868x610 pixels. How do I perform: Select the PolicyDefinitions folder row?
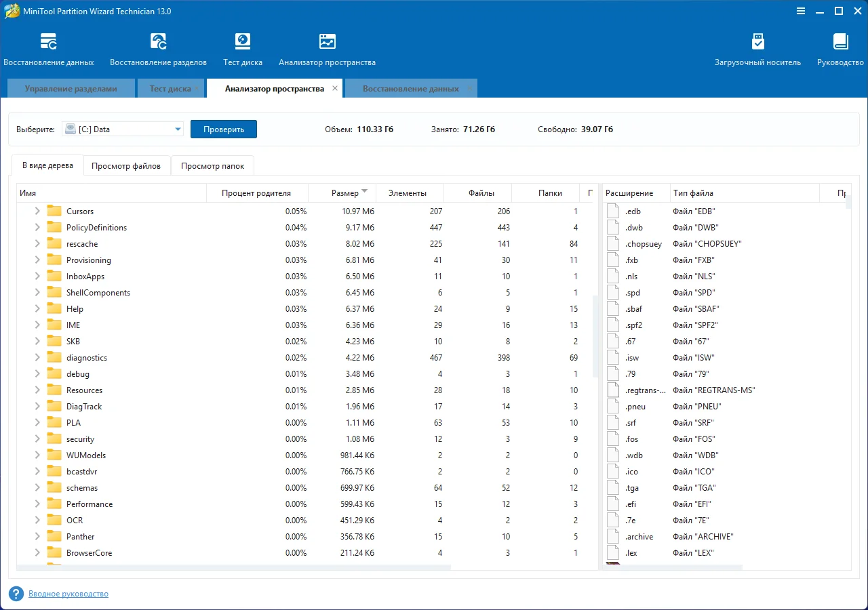[96, 228]
